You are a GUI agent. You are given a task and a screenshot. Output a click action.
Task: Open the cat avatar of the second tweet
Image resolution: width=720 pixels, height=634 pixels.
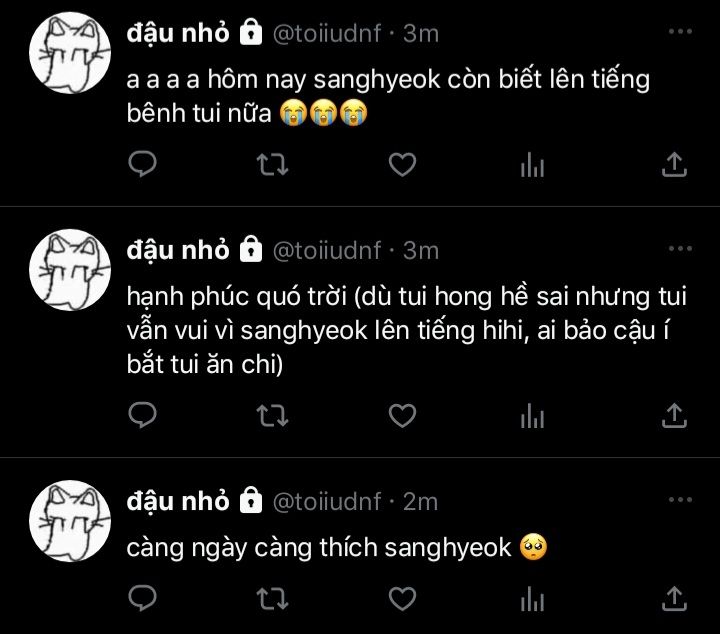click(70, 270)
